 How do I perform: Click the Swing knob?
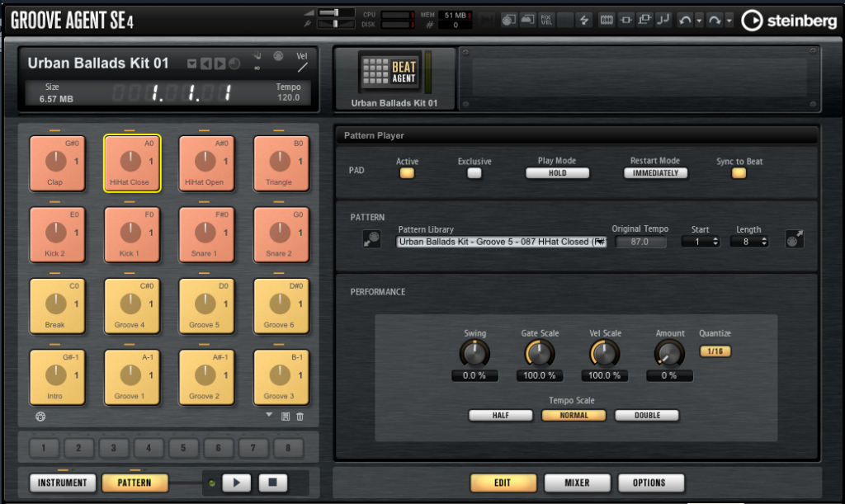(474, 354)
